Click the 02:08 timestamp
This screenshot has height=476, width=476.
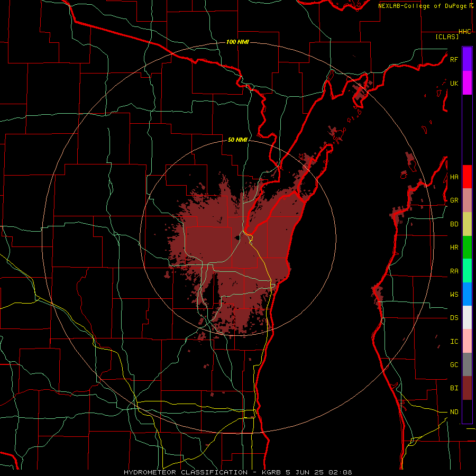tap(340, 472)
